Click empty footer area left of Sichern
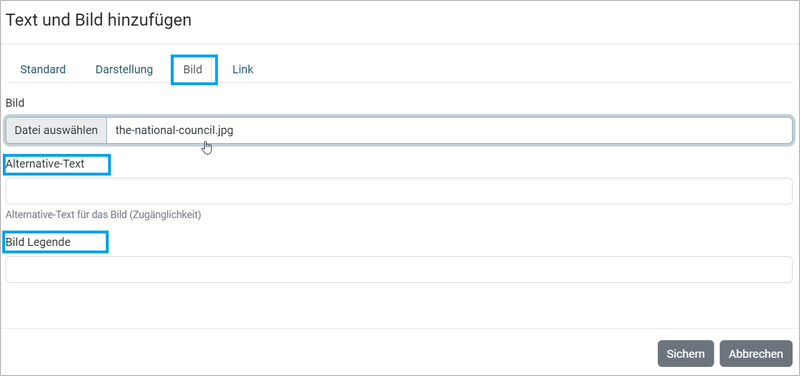This screenshot has height=376, width=800. coord(327,354)
